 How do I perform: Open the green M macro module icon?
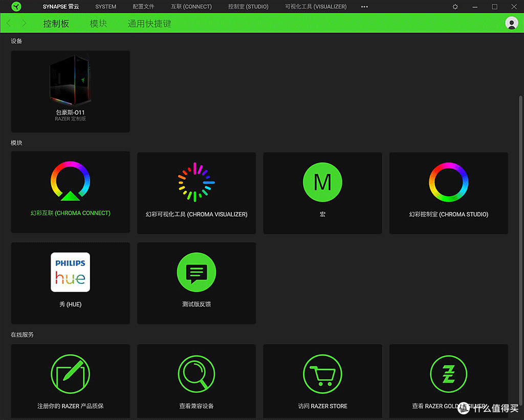(x=322, y=182)
